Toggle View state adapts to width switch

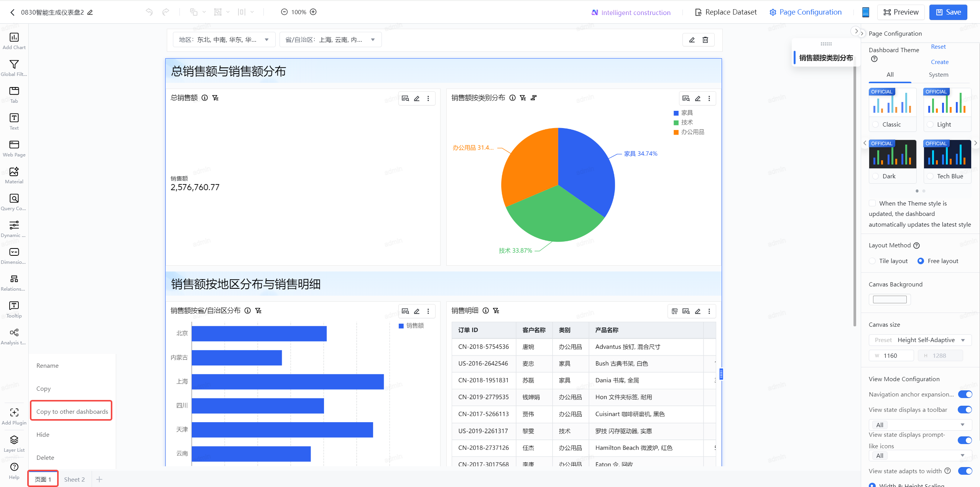click(965, 471)
